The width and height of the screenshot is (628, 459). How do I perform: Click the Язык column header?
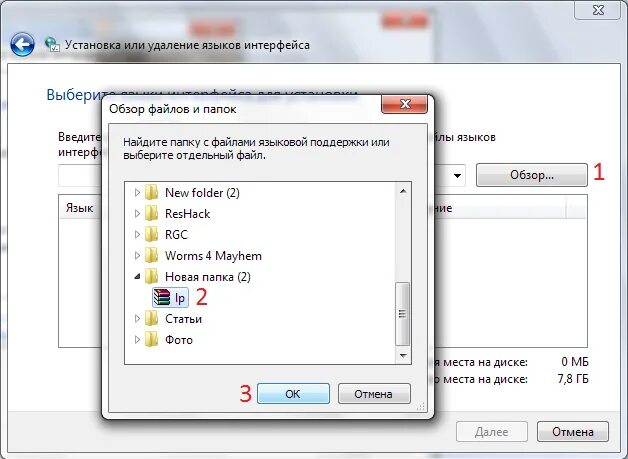(79, 208)
